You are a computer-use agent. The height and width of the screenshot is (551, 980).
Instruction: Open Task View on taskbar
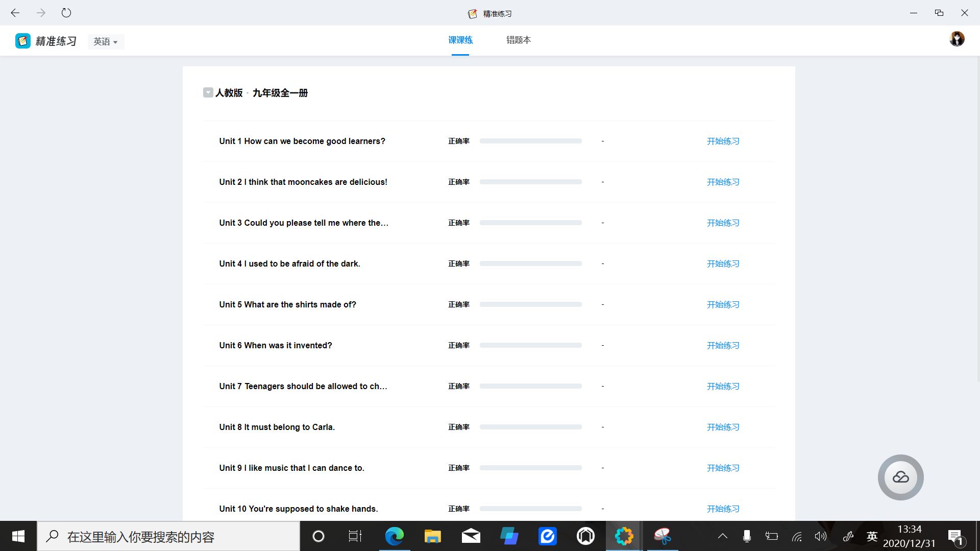355,536
